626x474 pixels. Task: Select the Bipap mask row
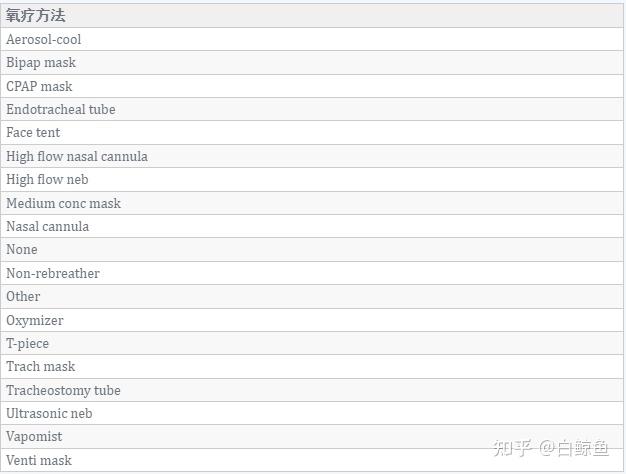(312, 63)
